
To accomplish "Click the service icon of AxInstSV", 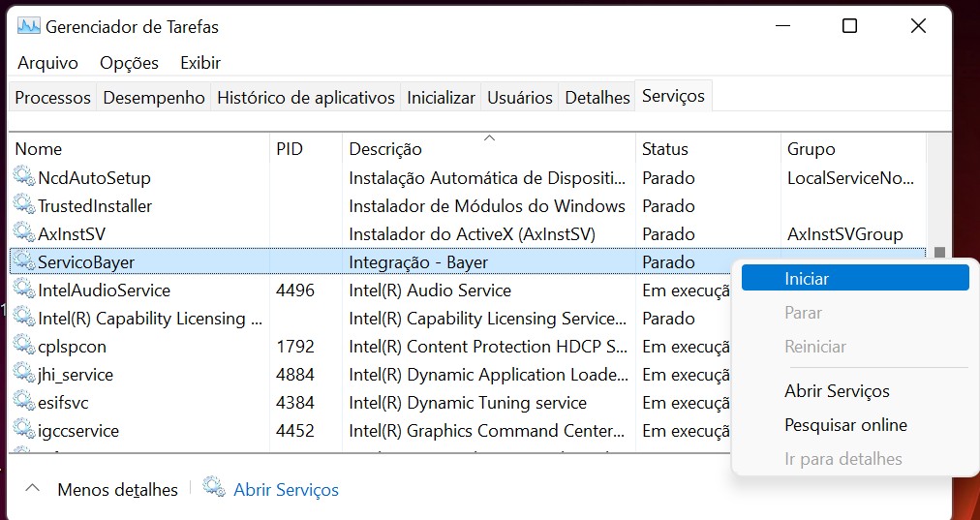I will click(x=24, y=233).
